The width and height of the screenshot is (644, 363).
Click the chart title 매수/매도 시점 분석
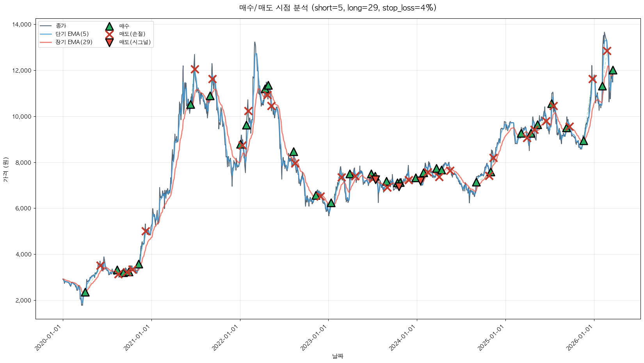pyautogui.click(x=338, y=8)
